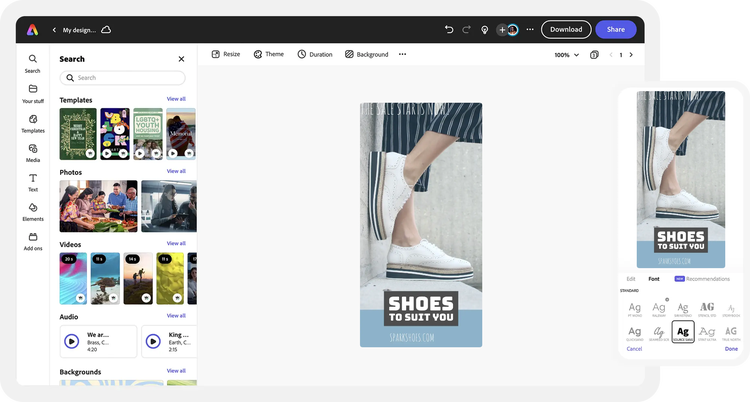750x402 pixels.
Task: Select the Source Sans font option
Action: (683, 331)
